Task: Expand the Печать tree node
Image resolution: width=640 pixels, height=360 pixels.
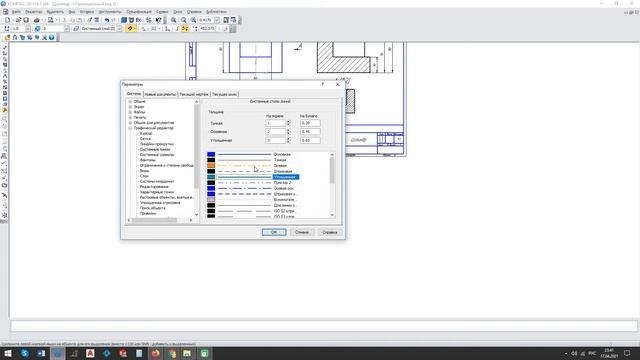Action: coord(130,117)
